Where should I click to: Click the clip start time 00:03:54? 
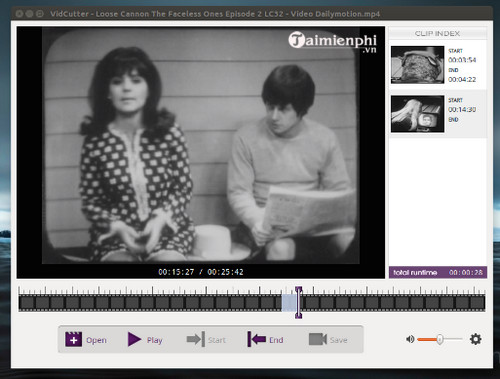click(462, 60)
